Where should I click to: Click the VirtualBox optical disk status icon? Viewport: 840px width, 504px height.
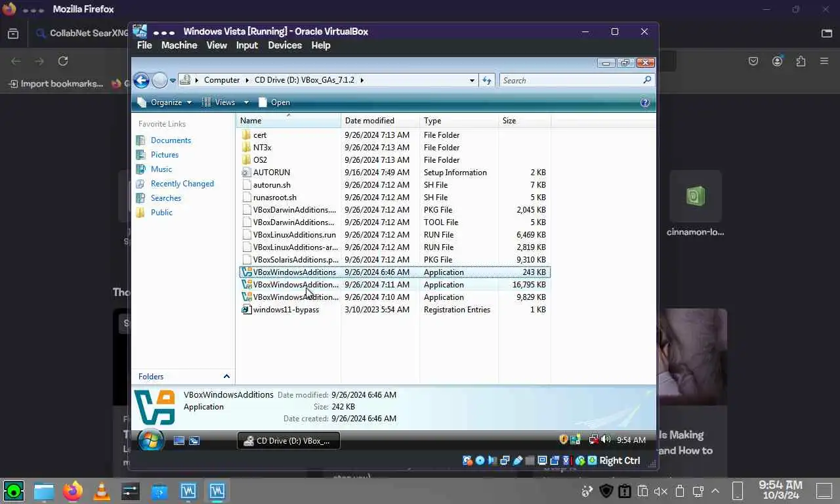coord(480,461)
